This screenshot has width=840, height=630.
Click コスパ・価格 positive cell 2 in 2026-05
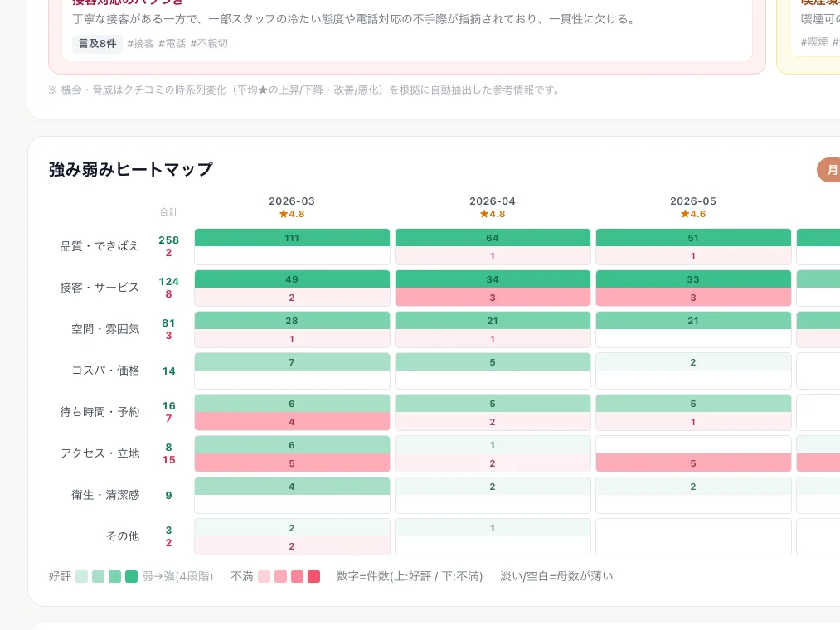[x=693, y=362]
